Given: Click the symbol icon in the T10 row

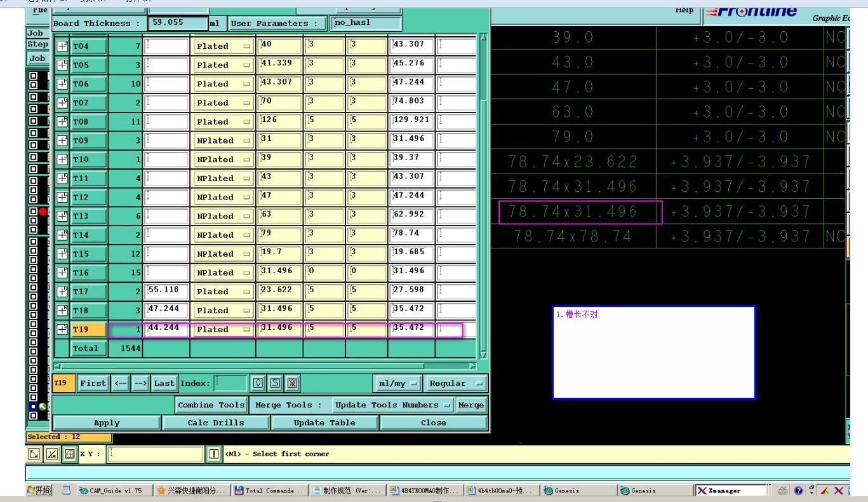Looking at the screenshot, I should [62, 159].
